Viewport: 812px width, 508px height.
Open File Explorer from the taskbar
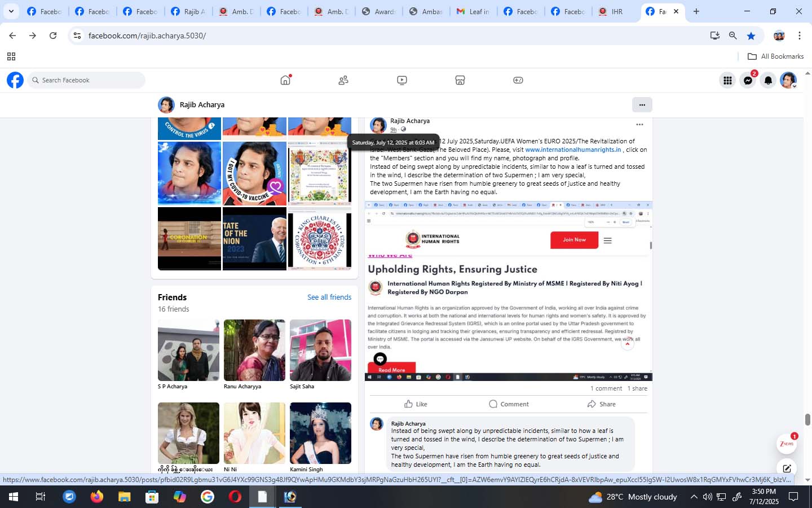pos(124,497)
